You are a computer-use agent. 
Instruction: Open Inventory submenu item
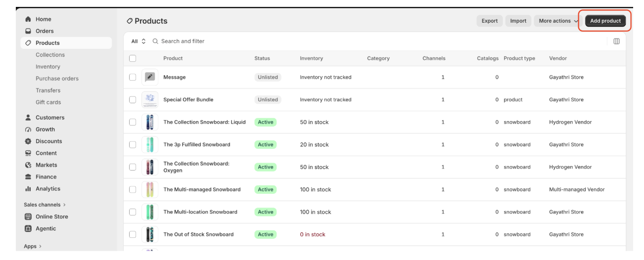(x=48, y=67)
